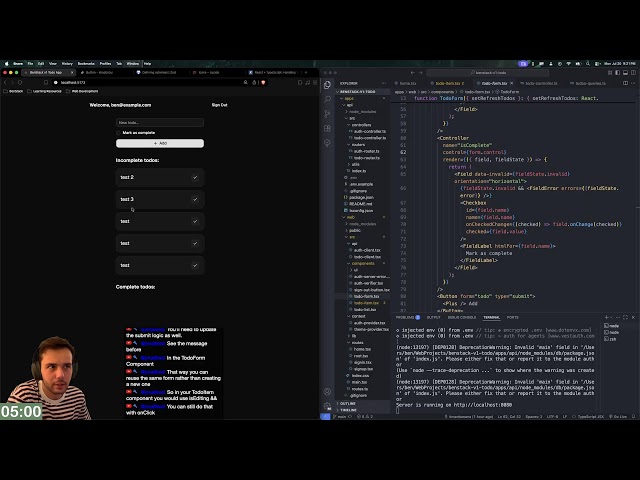640x480 pixels.
Task: Switch to the PORTS panel tab
Action: pos(513,317)
